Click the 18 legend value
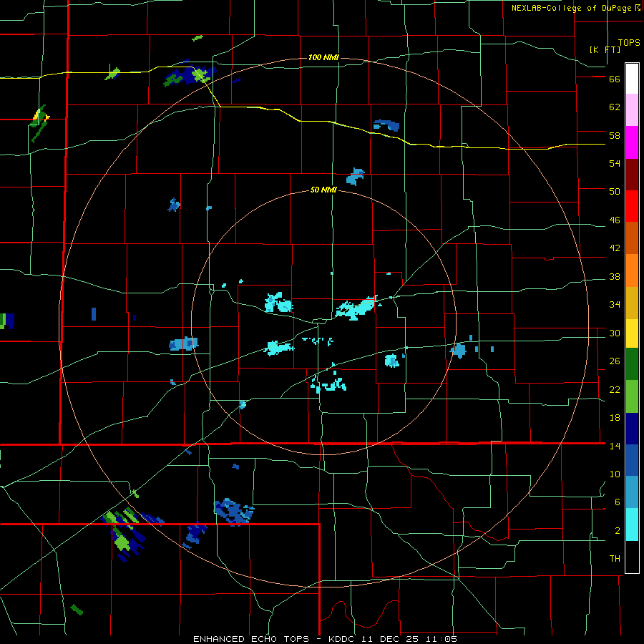Image resolution: width=644 pixels, height=644 pixels. pos(615,418)
